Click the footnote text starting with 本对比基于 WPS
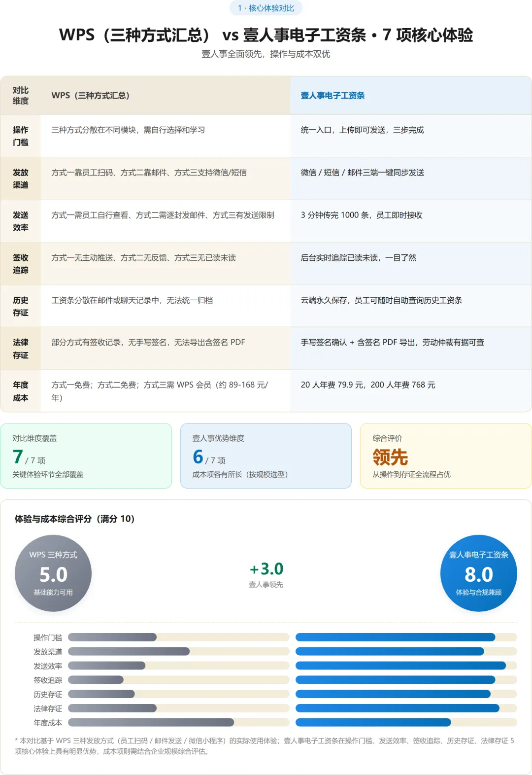The image size is (532, 775). pos(265,746)
